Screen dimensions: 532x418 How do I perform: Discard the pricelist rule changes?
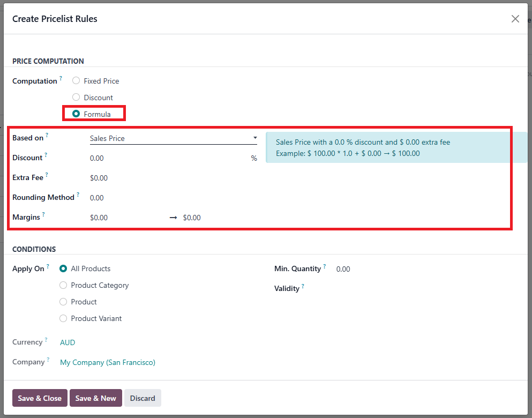(143, 398)
